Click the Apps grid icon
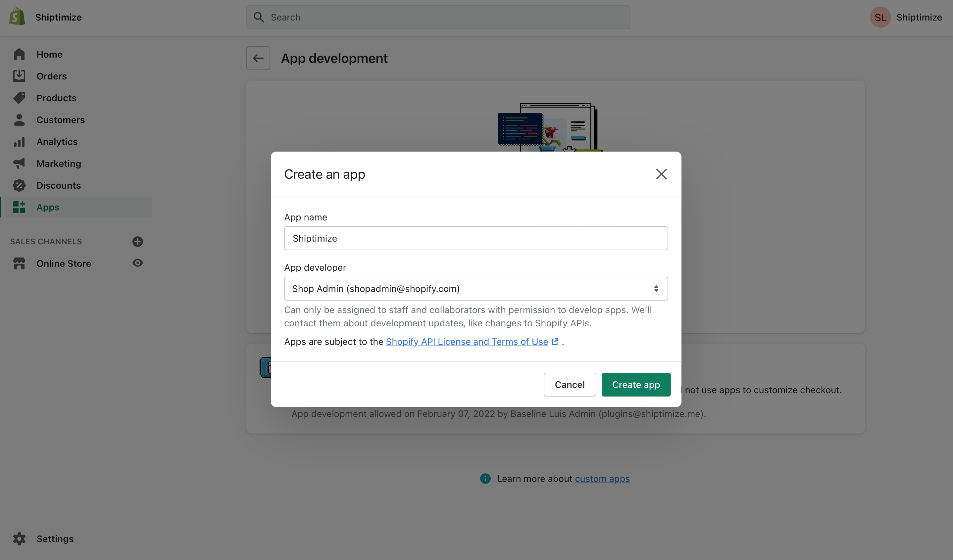The image size is (953, 560). pos(19,207)
